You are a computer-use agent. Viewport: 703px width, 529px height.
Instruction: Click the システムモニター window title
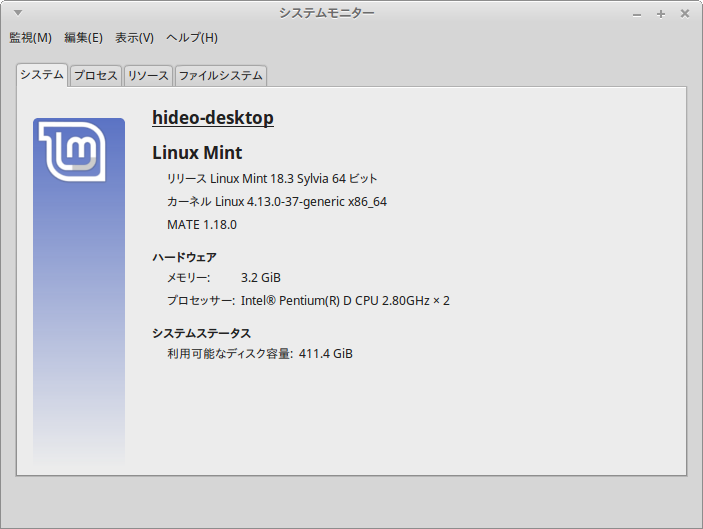326,13
